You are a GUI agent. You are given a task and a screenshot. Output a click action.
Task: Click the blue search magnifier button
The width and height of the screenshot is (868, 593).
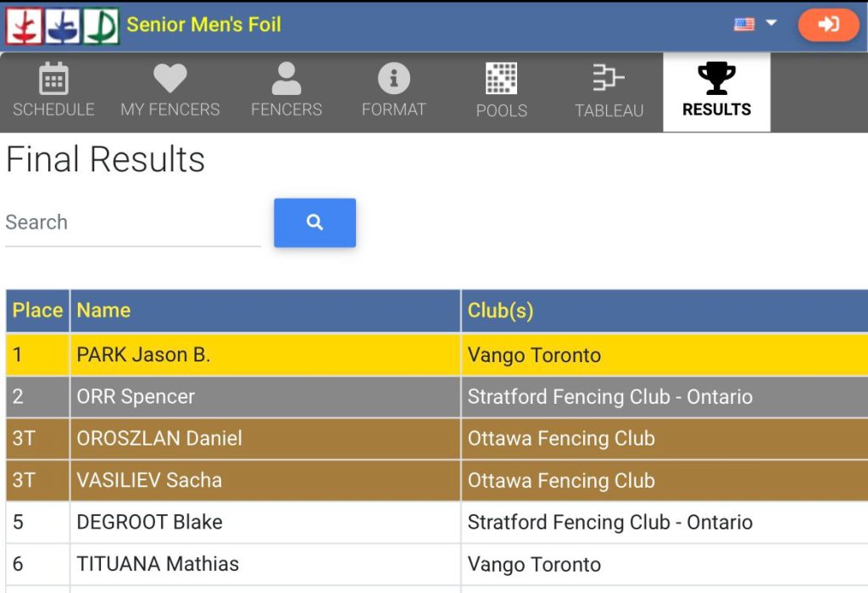coord(315,223)
